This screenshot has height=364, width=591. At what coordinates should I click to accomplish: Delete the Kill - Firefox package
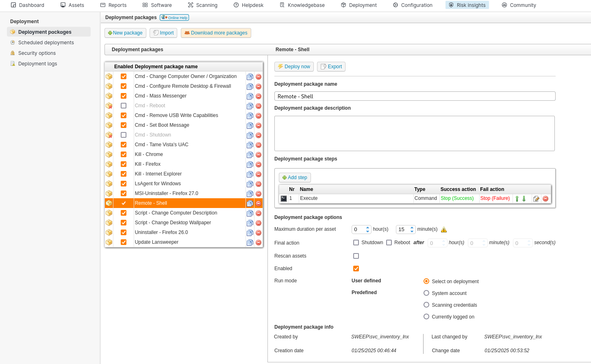pos(259,165)
